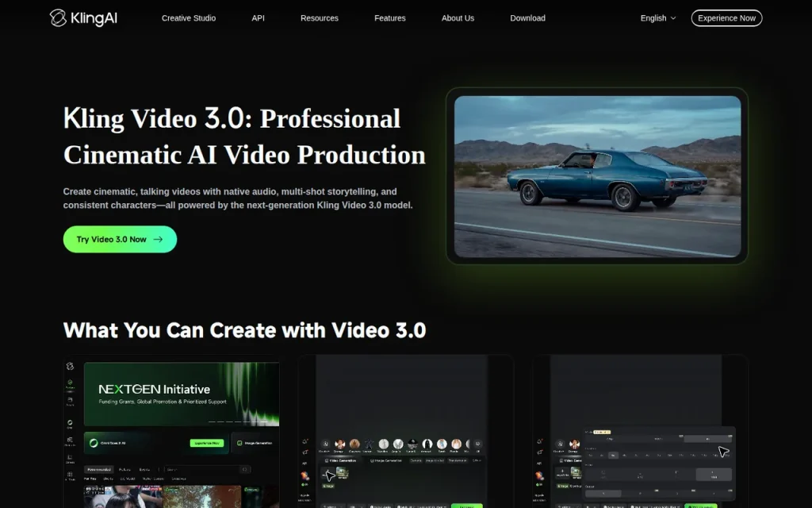
Task: Open the Features menu
Action: [390, 18]
